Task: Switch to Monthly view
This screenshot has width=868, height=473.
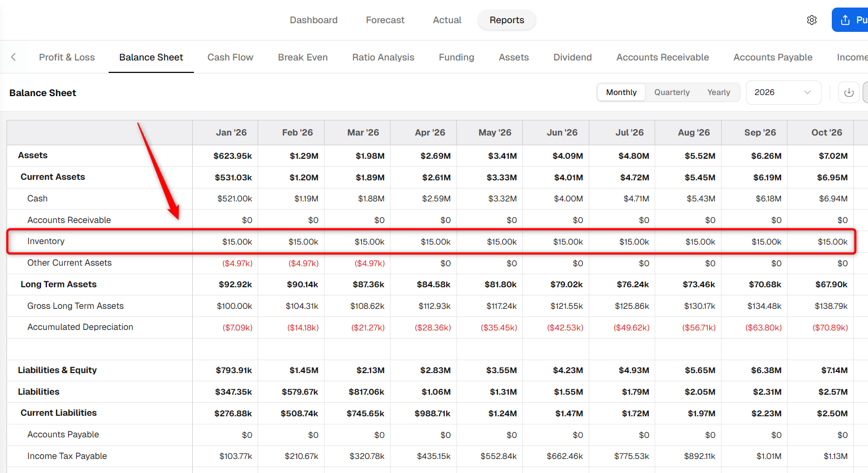Action: [621, 92]
